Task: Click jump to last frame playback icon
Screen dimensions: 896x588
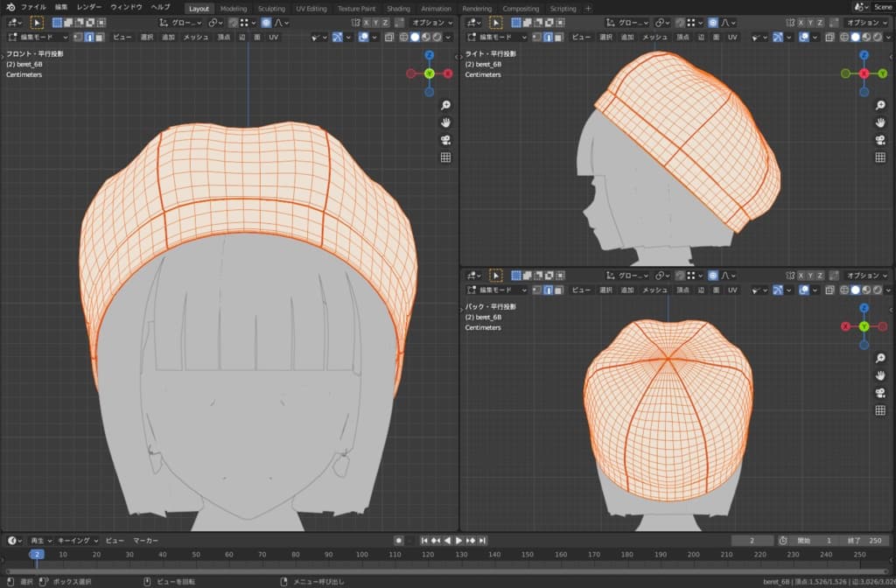Action: (482, 541)
